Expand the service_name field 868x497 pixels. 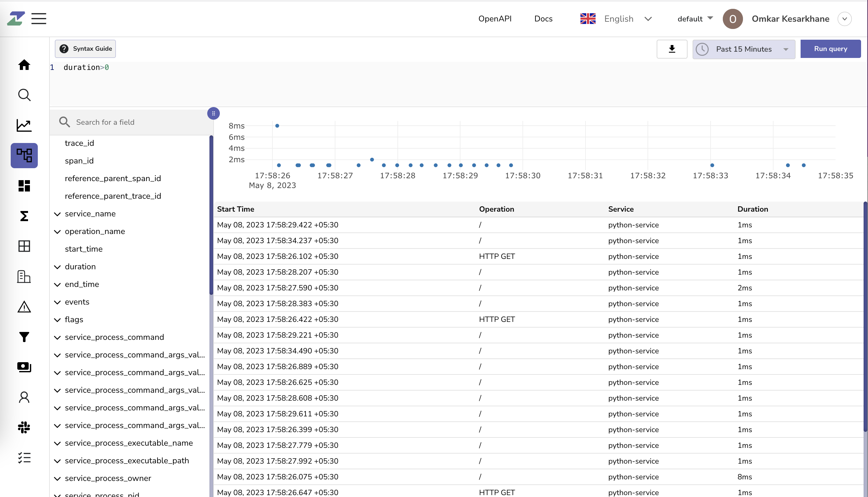click(x=57, y=214)
